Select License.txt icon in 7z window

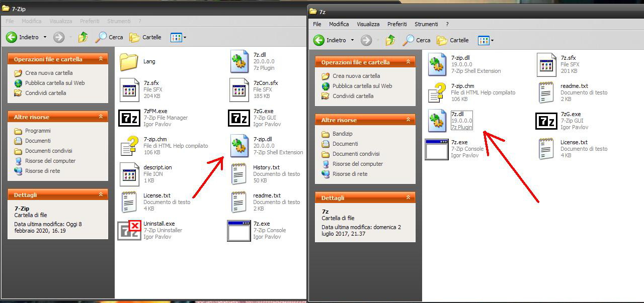[x=546, y=149]
